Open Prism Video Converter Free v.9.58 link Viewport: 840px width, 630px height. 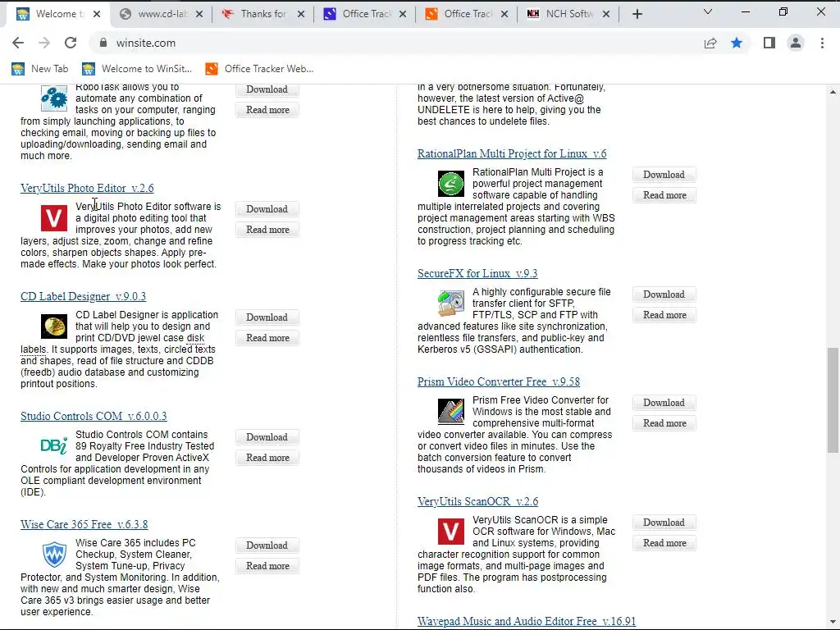[499, 382]
